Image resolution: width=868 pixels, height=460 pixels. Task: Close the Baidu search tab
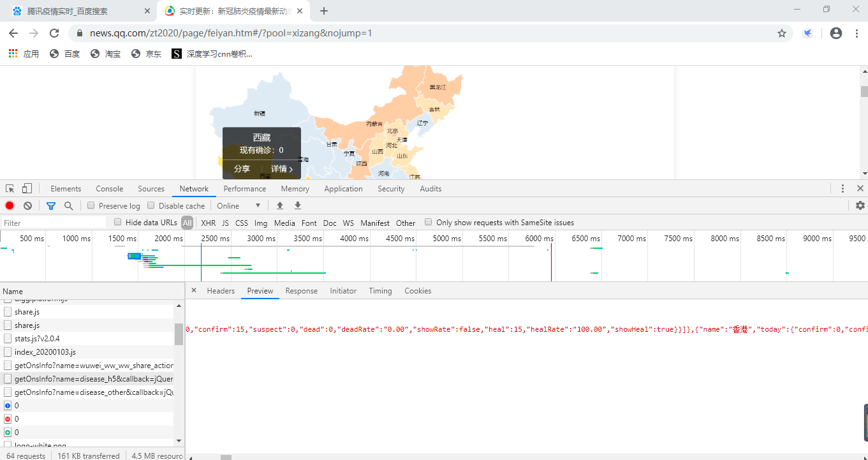(147, 11)
